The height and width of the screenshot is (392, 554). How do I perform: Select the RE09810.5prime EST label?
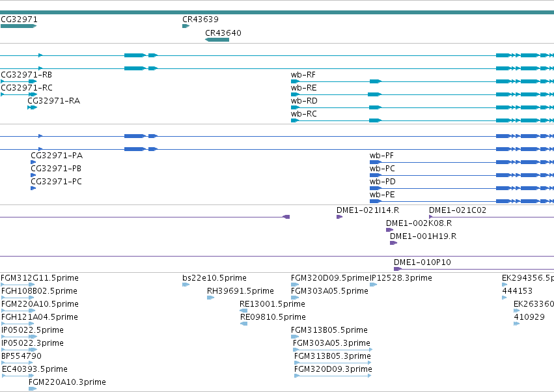tap(273, 317)
